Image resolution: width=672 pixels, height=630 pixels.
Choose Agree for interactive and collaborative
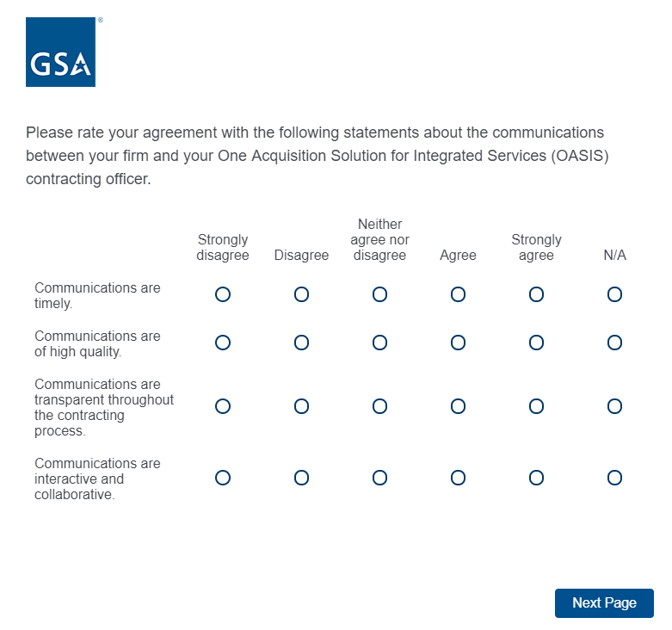458,478
